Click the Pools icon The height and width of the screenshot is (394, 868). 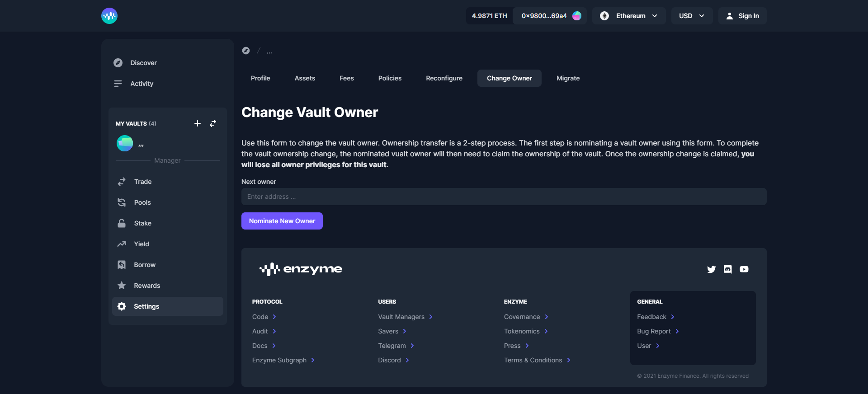click(122, 202)
